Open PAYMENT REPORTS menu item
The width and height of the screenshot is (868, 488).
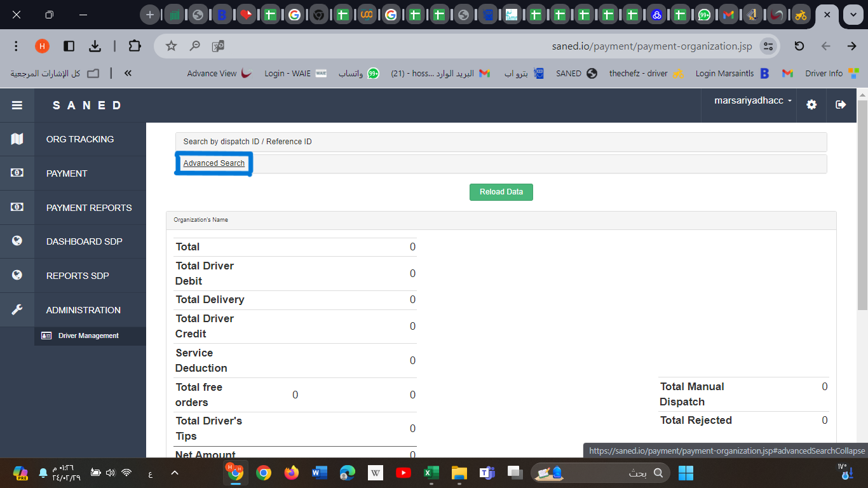click(89, 208)
